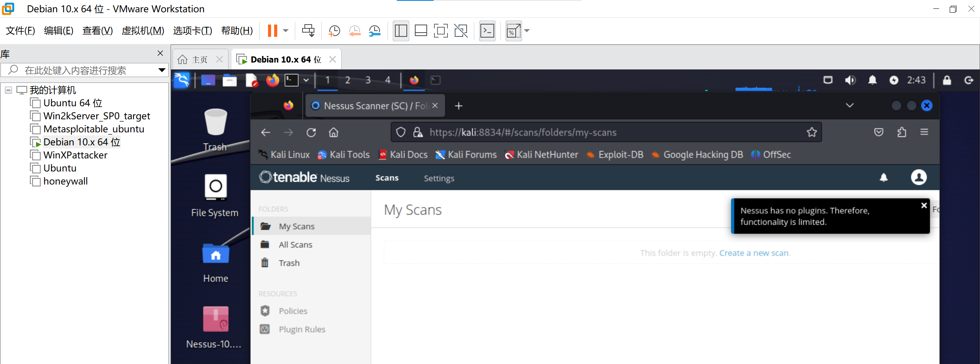
Task: Open the Kali applications menu dragon icon
Action: [x=182, y=80]
